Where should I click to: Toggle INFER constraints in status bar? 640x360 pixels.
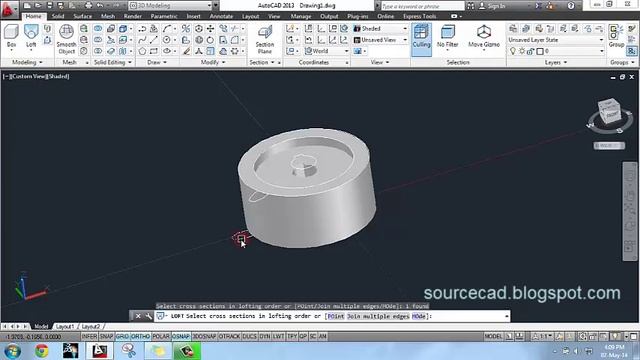(x=89, y=336)
